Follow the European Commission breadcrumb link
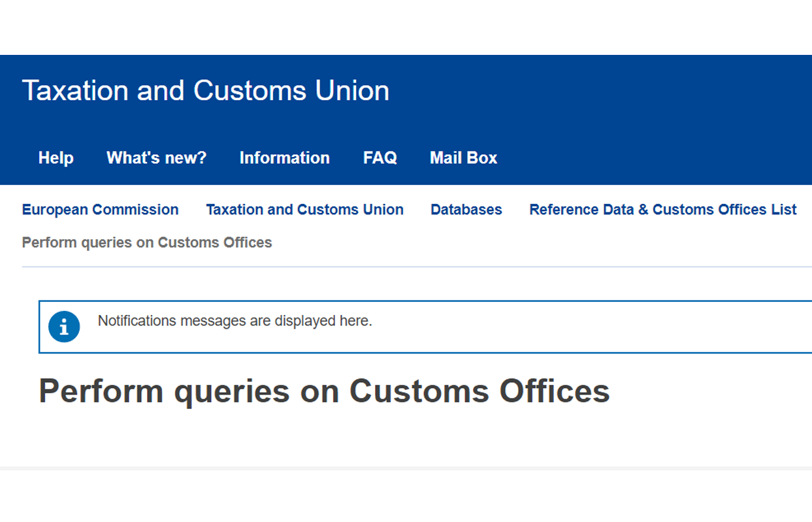 [x=101, y=210]
